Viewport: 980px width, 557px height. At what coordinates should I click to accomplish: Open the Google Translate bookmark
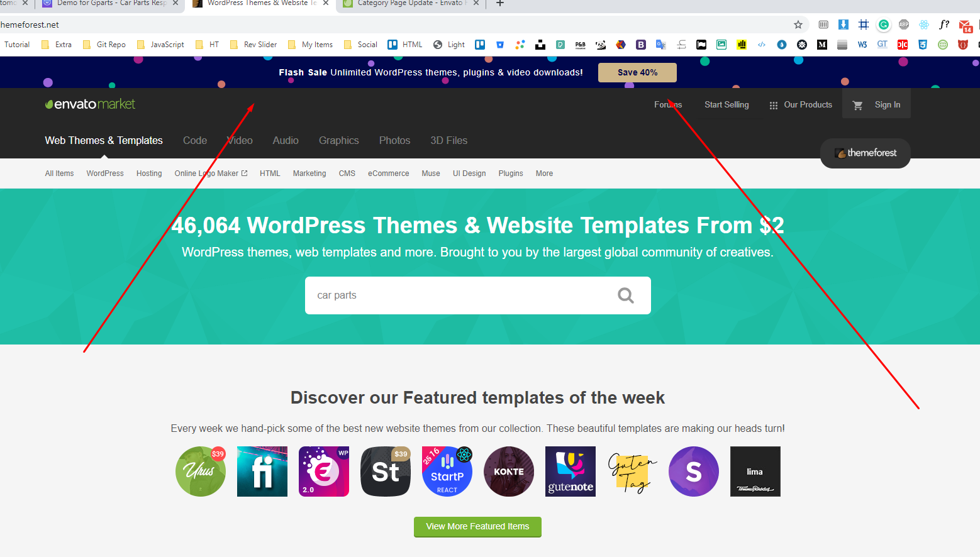point(661,45)
